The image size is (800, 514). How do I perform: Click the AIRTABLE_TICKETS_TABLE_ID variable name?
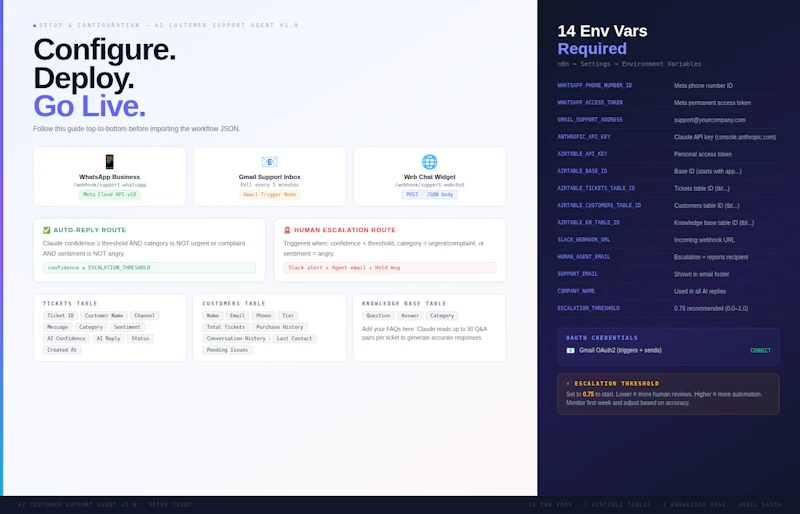tap(596, 188)
